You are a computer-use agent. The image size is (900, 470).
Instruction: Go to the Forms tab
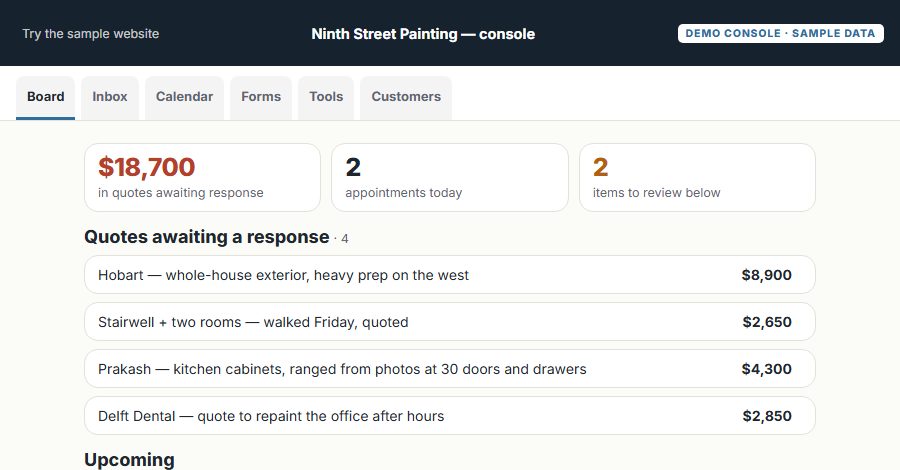tap(261, 97)
